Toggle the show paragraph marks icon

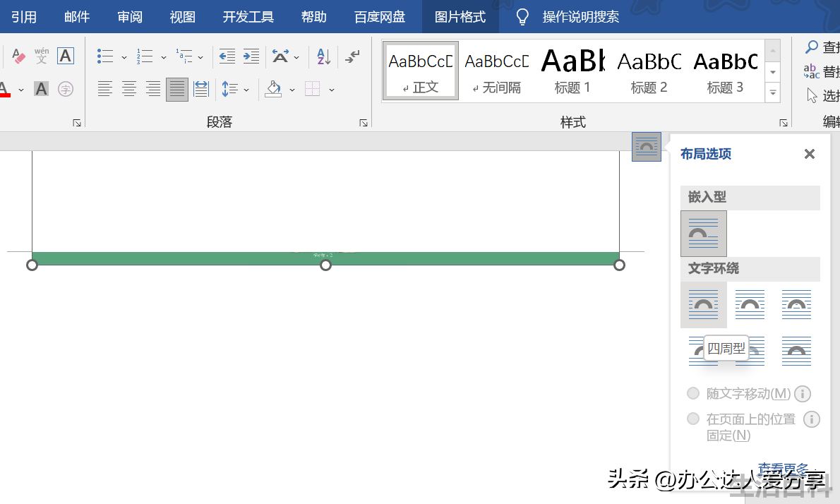(x=352, y=56)
